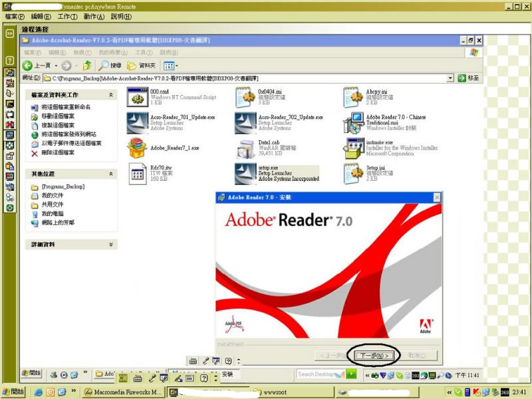
Task: Select the Data1.cab archive icon
Action: click(245, 148)
